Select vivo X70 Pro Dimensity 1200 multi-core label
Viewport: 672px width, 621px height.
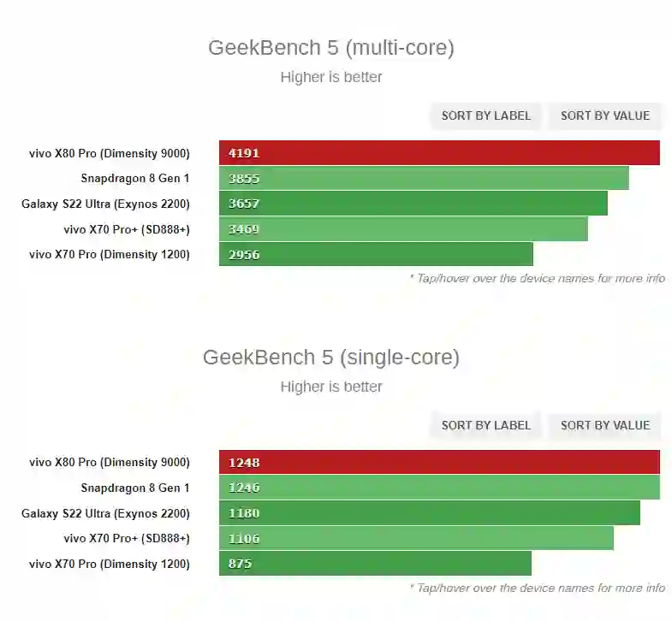(110, 254)
